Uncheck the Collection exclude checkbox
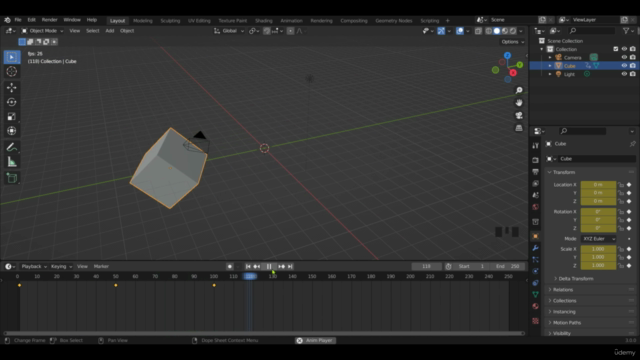Screen dimensions: 640x360 [x=616, y=49]
